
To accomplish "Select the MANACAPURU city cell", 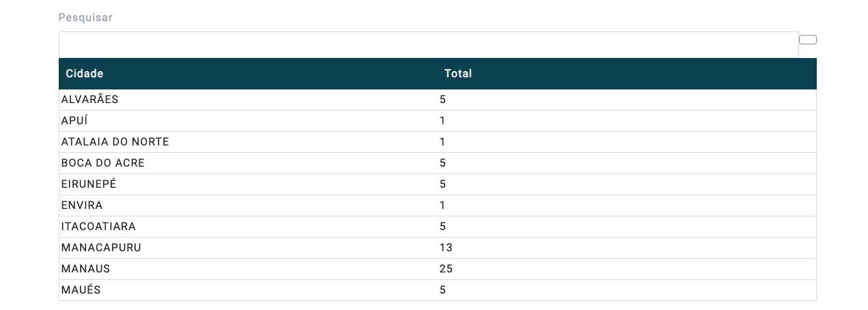I will point(101,248).
